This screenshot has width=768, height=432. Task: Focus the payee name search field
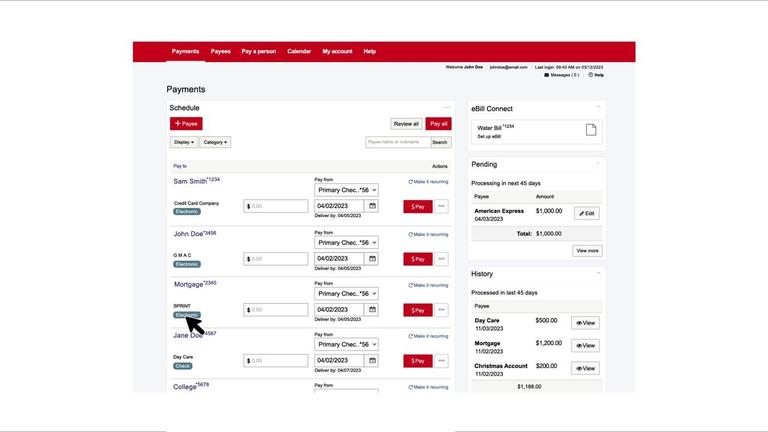(398, 142)
